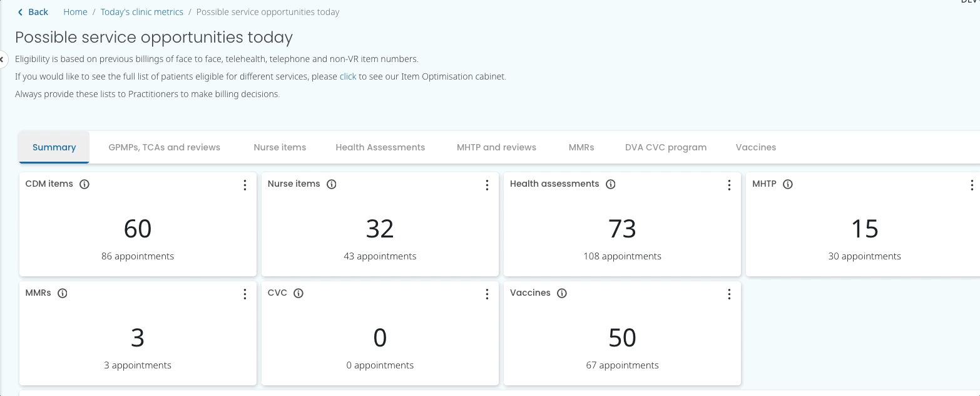This screenshot has height=396, width=980.
Task: Click the info icon next to Vaccines
Action: 562,293
